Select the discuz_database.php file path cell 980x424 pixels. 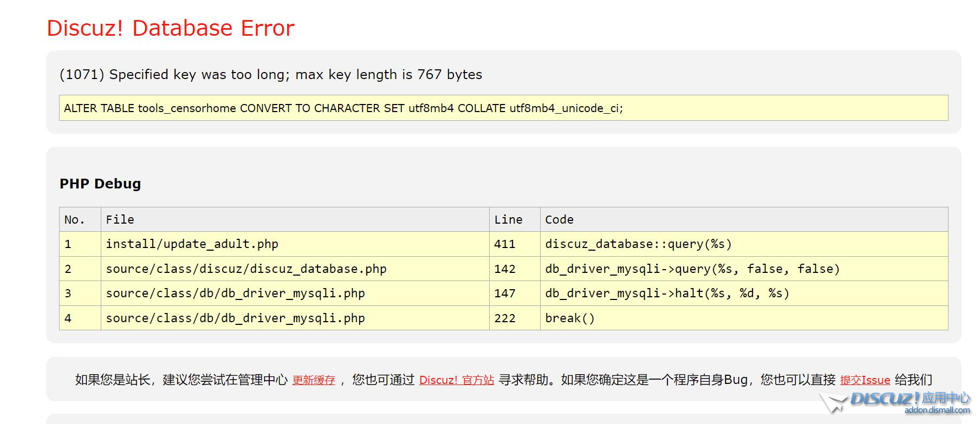coord(246,269)
